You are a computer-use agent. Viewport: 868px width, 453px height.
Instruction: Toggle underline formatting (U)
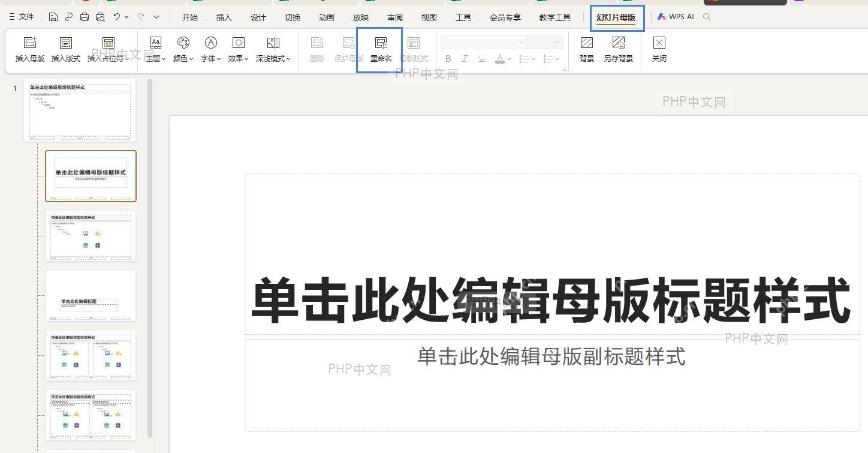tap(481, 59)
